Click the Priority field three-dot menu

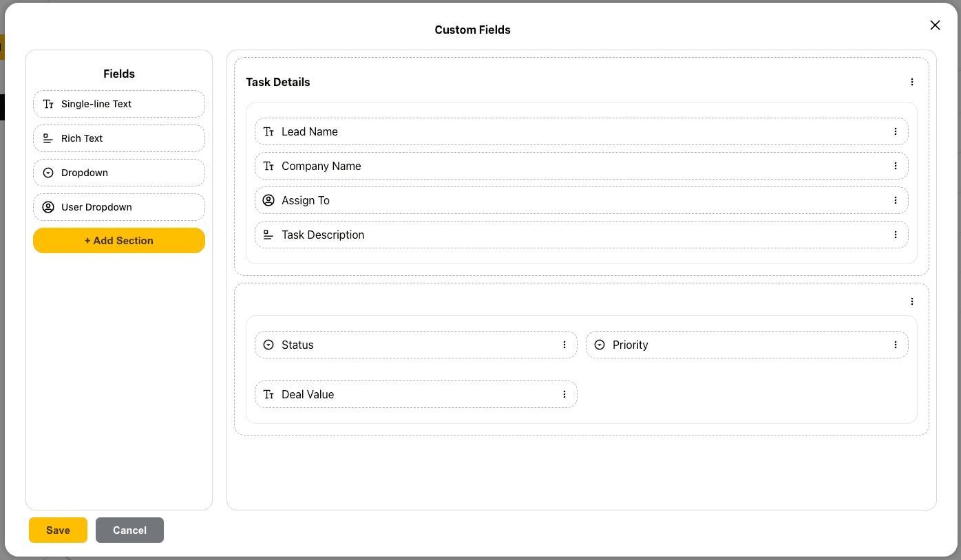(x=896, y=345)
